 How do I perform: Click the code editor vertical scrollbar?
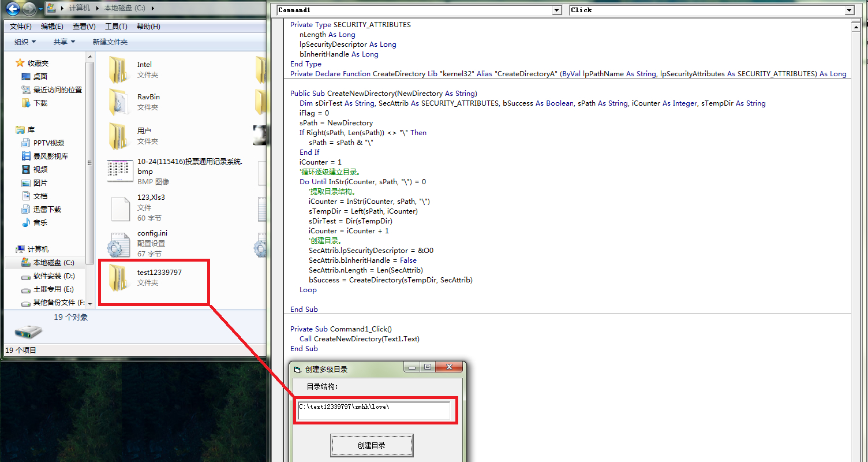click(857, 243)
